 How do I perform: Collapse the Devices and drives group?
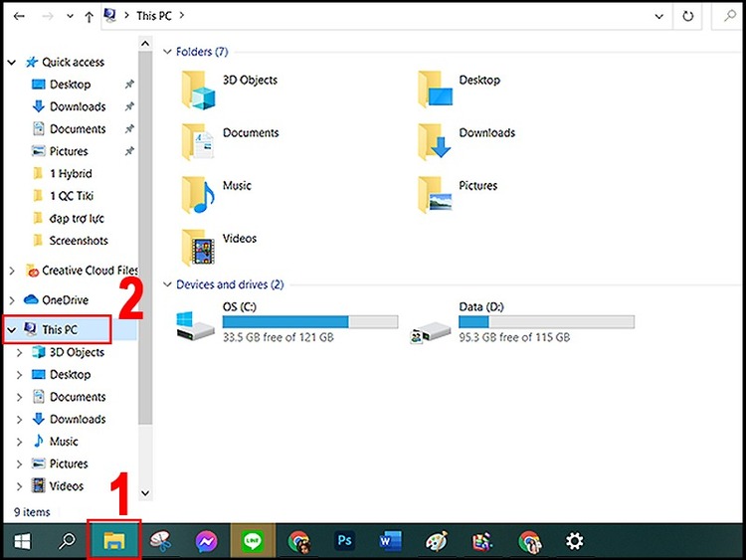coord(167,284)
